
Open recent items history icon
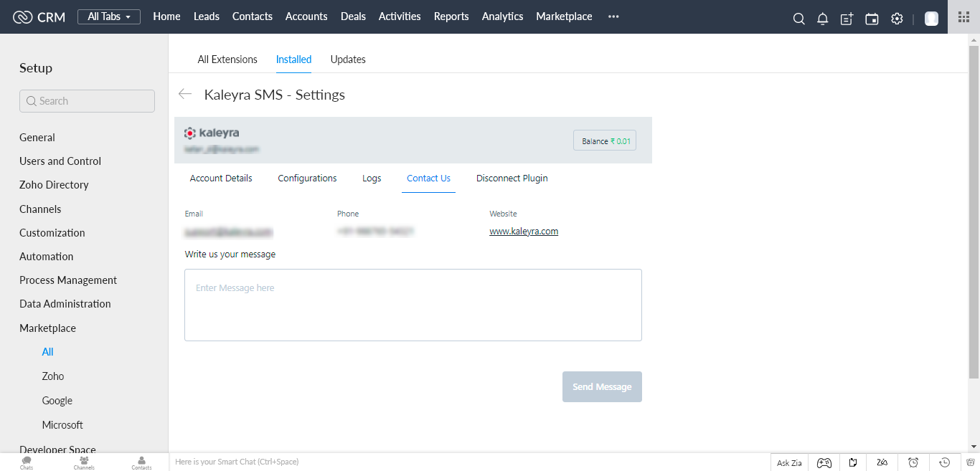(x=945, y=462)
